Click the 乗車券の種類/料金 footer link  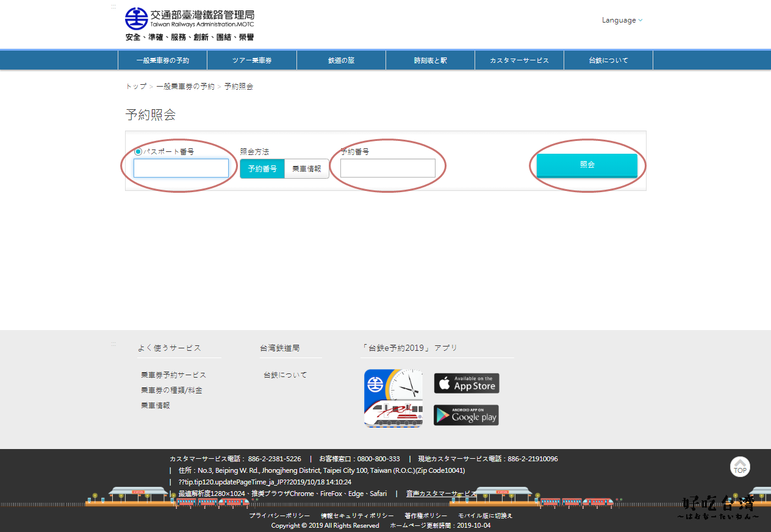click(x=171, y=390)
